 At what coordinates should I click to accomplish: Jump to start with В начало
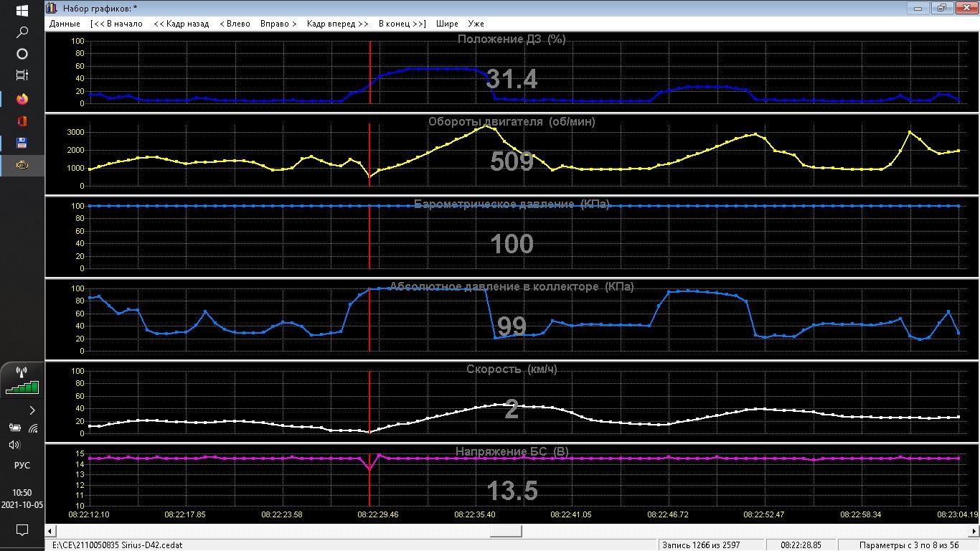tap(117, 24)
